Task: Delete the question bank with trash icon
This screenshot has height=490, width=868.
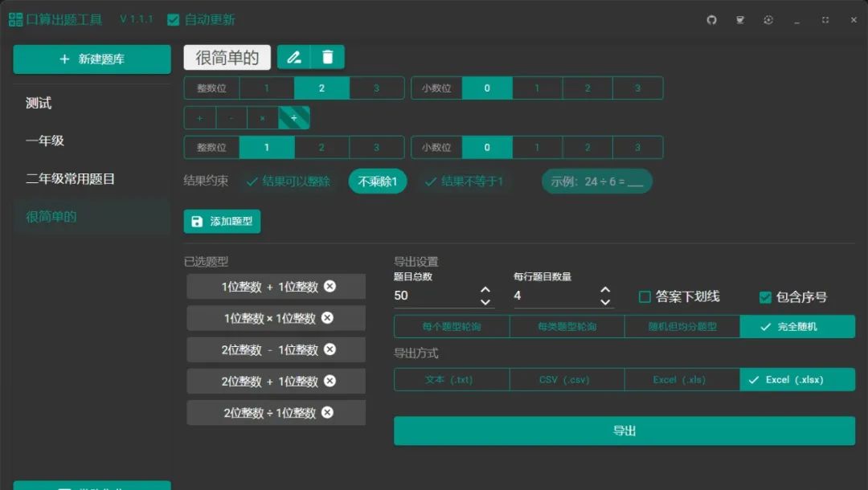Action: point(328,57)
